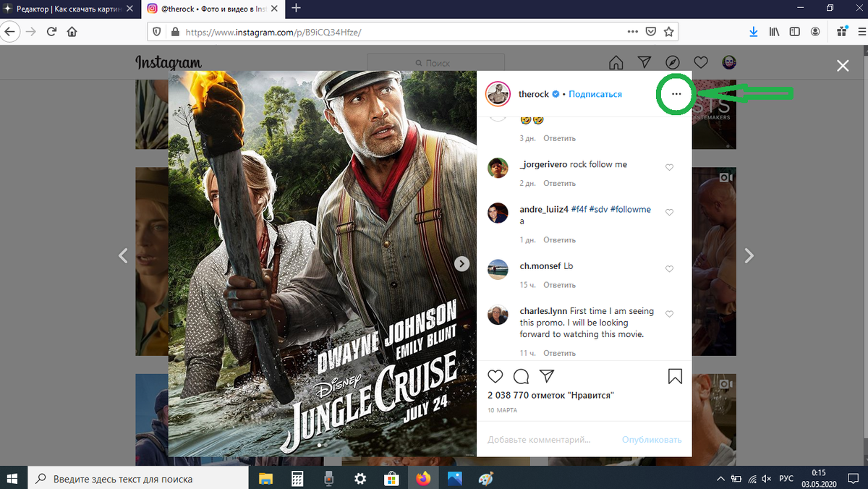This screenshot has width=868, height=489.
Task: Show tracking protection shield info
Action: tap(156, 32)
